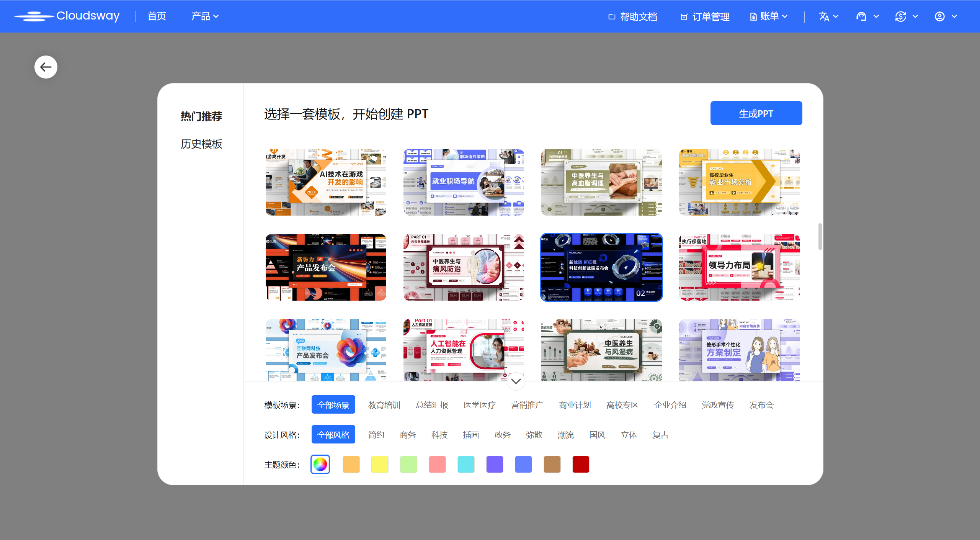Expand the 账单 billing dropdown
The width and height of the screenshot is (980, 540).
[769, 16]
